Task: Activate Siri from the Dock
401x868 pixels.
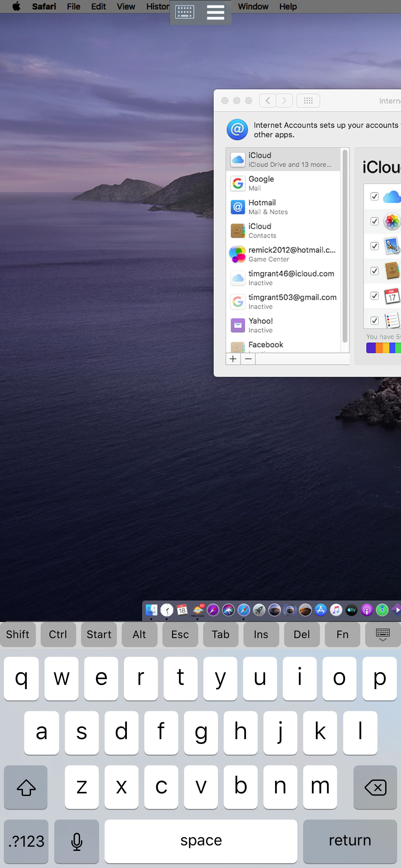Action: tap(229, 610)
